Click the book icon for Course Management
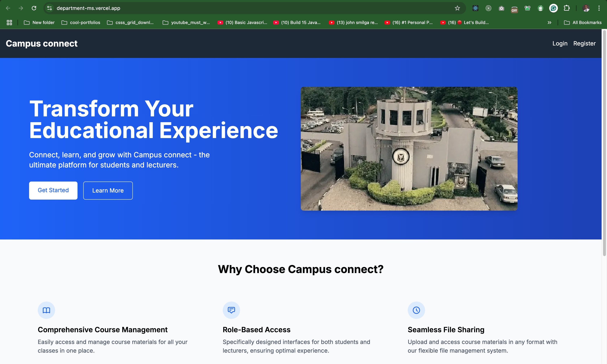The width and height of the screenshot is (607, 364). (46, 310)
